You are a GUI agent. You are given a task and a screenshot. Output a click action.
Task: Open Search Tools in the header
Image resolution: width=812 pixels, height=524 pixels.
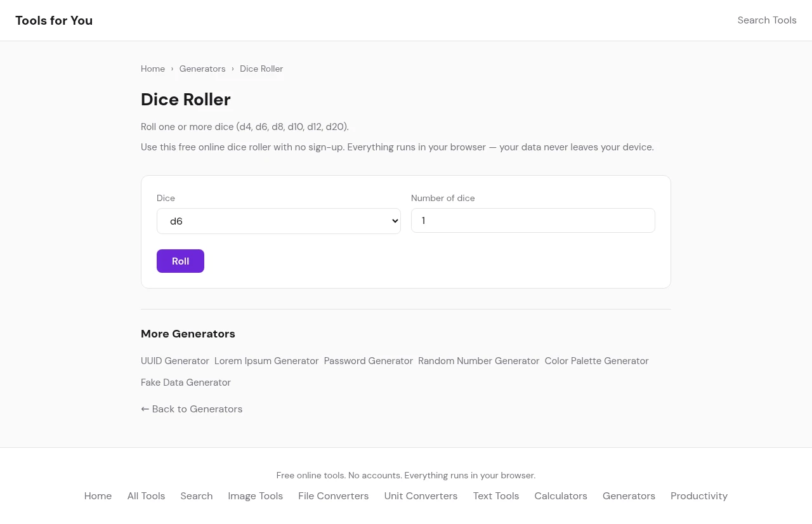tap(766, 20)
